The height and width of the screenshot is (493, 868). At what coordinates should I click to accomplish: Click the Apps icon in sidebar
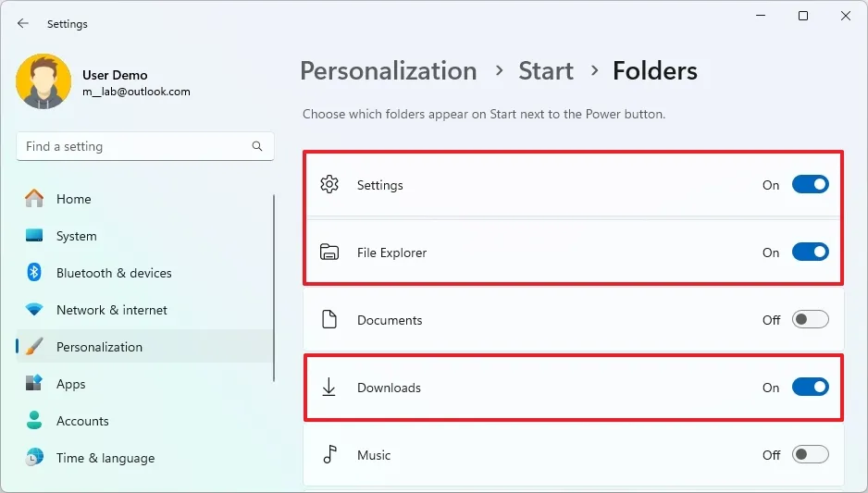coord(34,384)
